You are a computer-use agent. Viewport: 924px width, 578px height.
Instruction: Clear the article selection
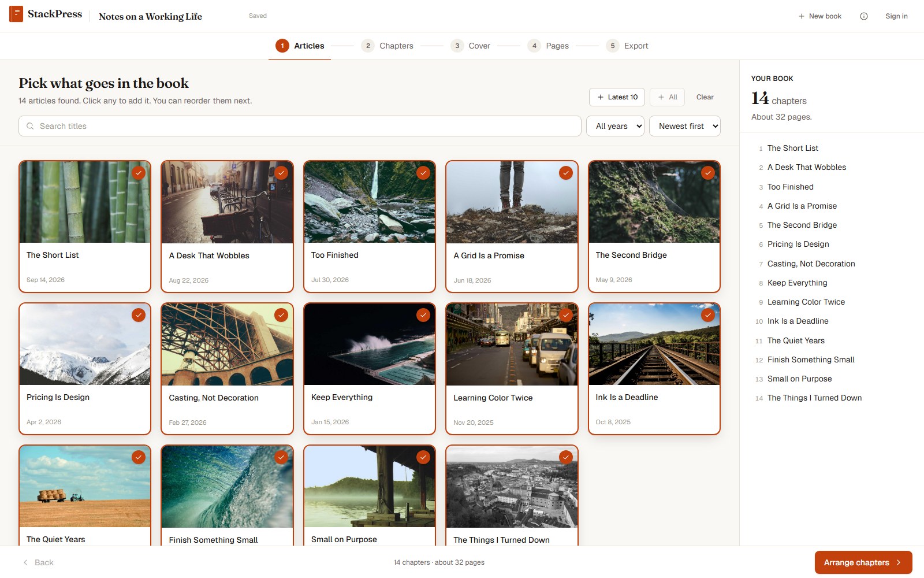coord(705,97)
